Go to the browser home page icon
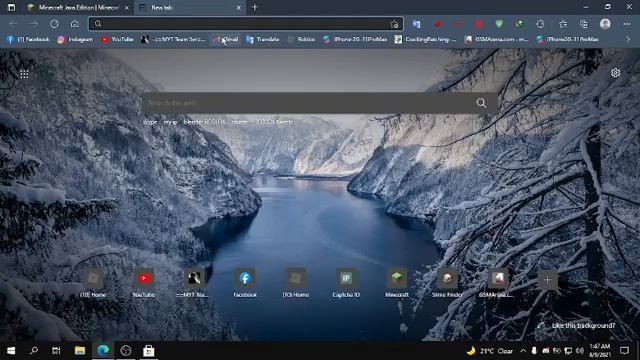This screenshot has height=360, width=640. (x=75, y=24)
